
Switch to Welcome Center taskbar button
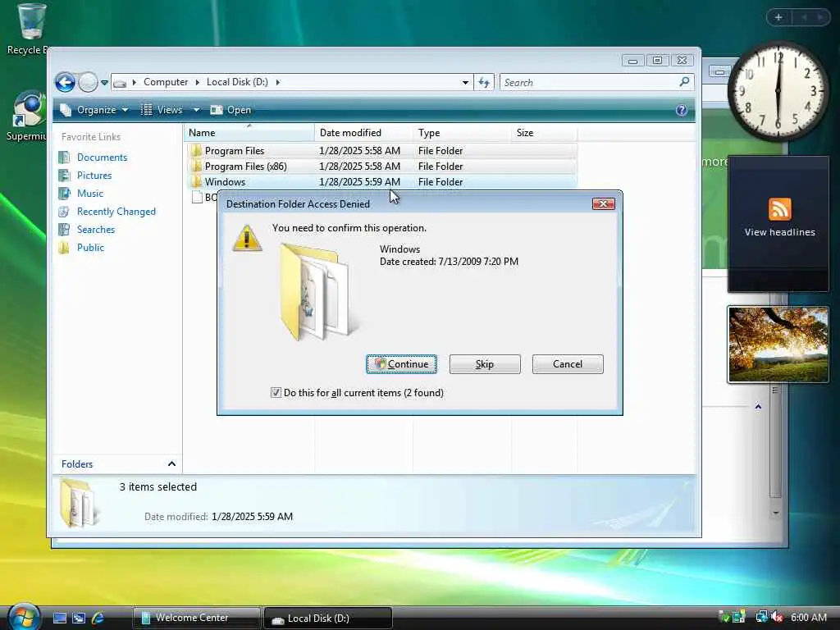197,618
